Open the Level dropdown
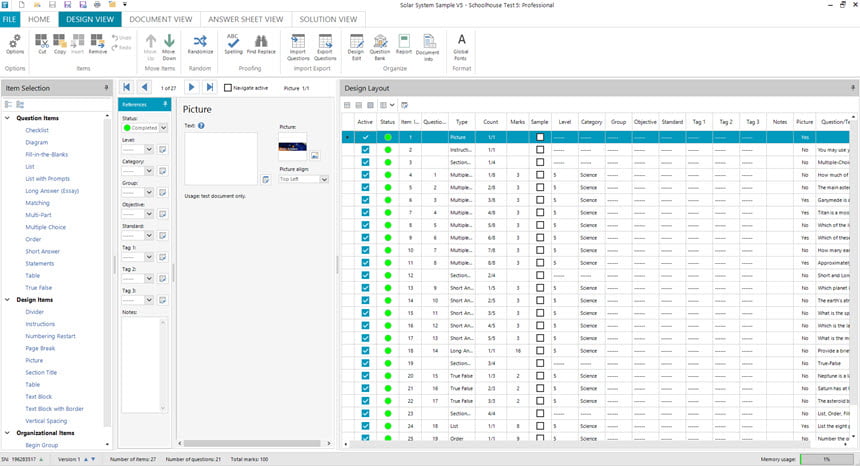 pos(149,149)
